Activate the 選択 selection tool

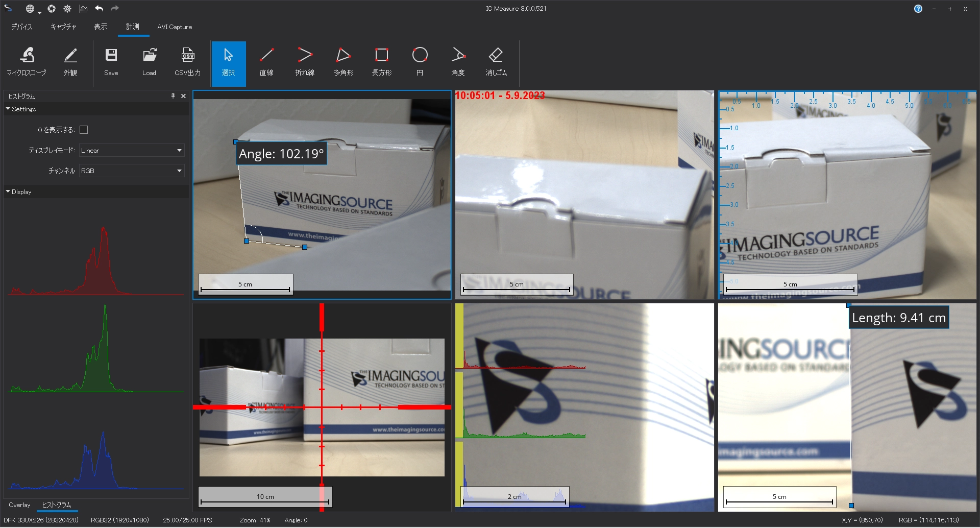pos(229,64)
